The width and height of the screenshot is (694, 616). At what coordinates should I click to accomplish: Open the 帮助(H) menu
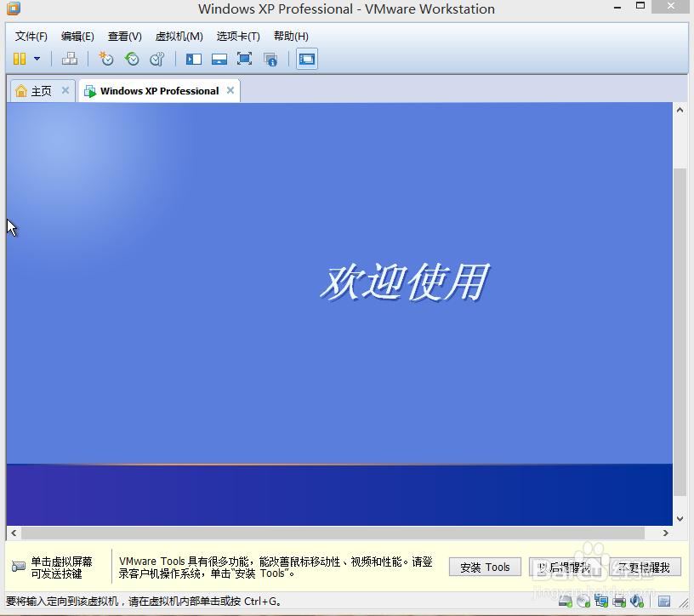click(x=291, y=37)
